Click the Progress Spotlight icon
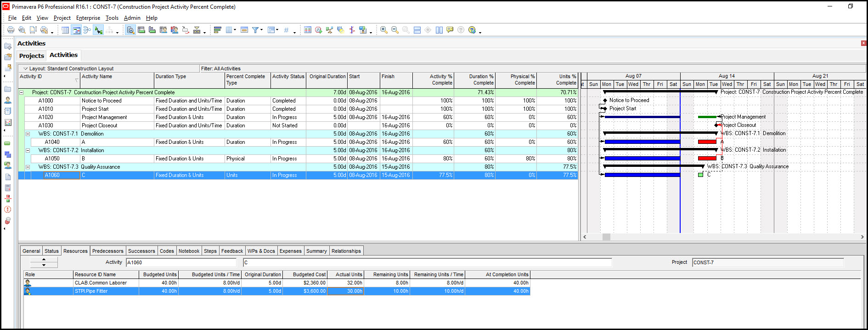 pyautogui.click(x=341, y=30)
